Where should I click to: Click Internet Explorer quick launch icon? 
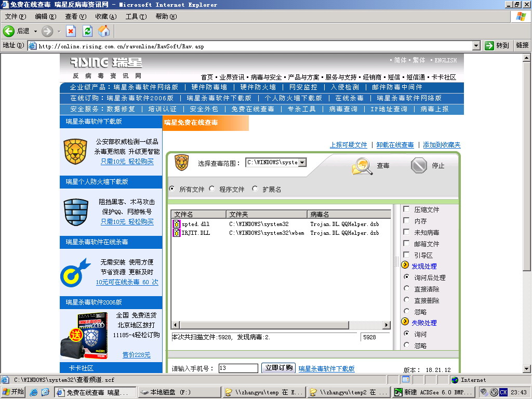tap(33, 392)
